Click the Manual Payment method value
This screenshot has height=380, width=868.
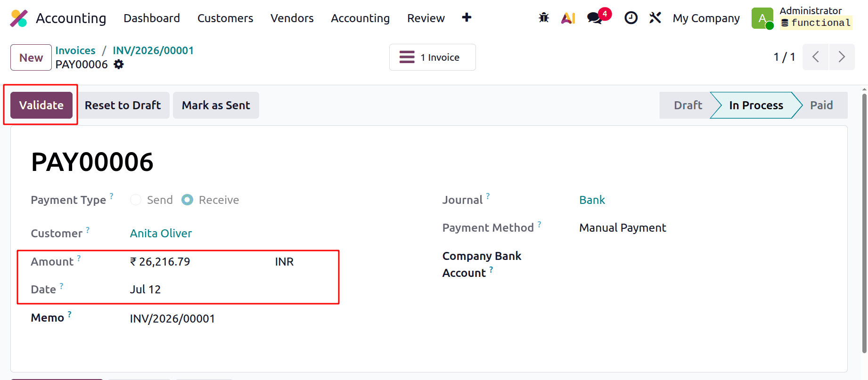[x=622, y=228]
